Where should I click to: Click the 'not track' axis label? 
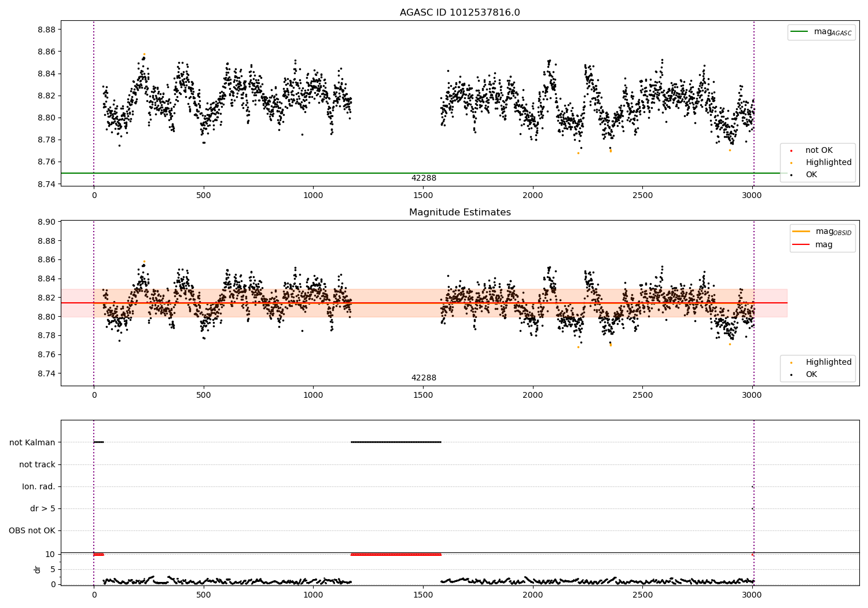tap(37, 464)
